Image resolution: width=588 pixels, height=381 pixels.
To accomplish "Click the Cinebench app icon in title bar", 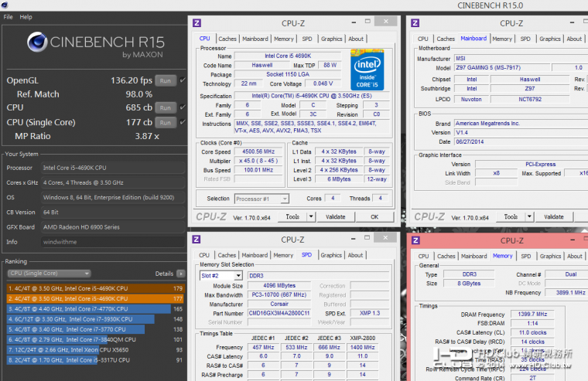I will [5, 5].
